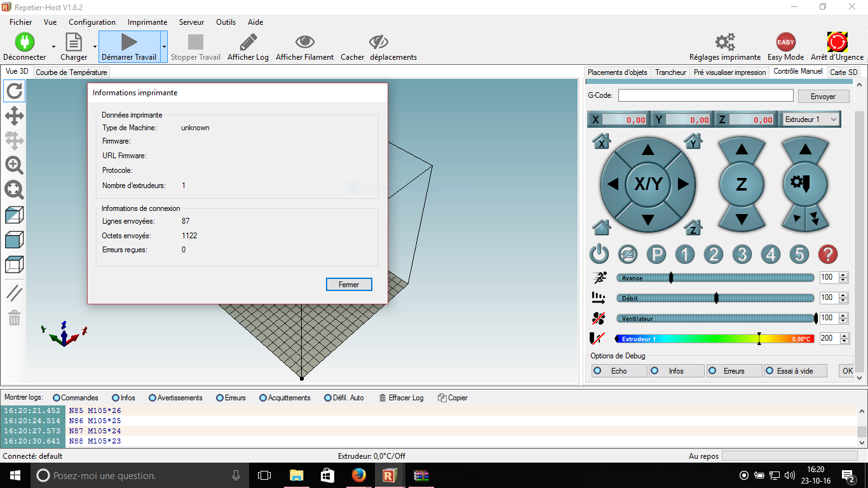Select the zoom magnifier tool in sidebar
This screenshot has width=868, height=488.
14,165
